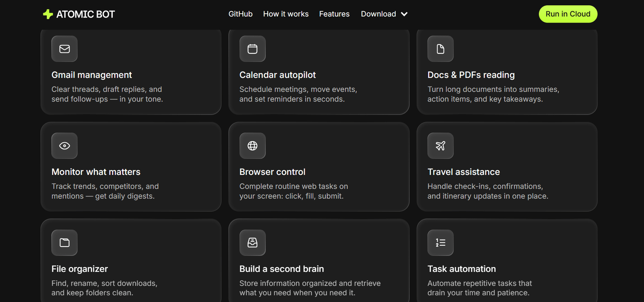This screenshot has height=302, width=644.
Task: Expand the Download dropdown chevron
Action: [x=405, y=14]
